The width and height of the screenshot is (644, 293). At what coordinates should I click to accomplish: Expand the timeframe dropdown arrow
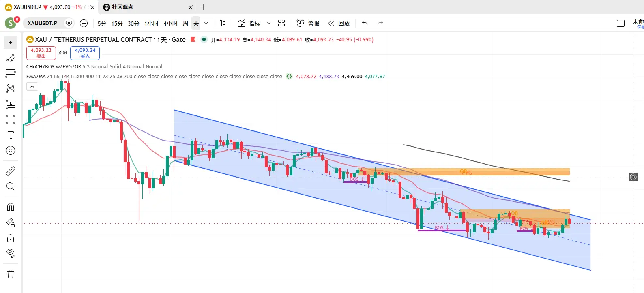tap(206, 24)
